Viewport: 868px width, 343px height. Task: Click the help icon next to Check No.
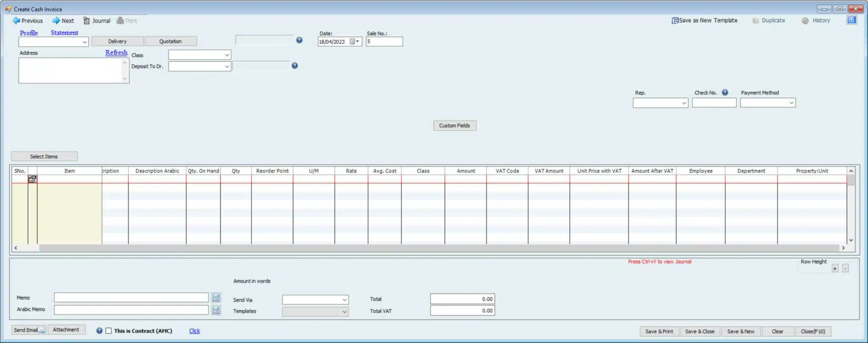click(x=725, y=92)
